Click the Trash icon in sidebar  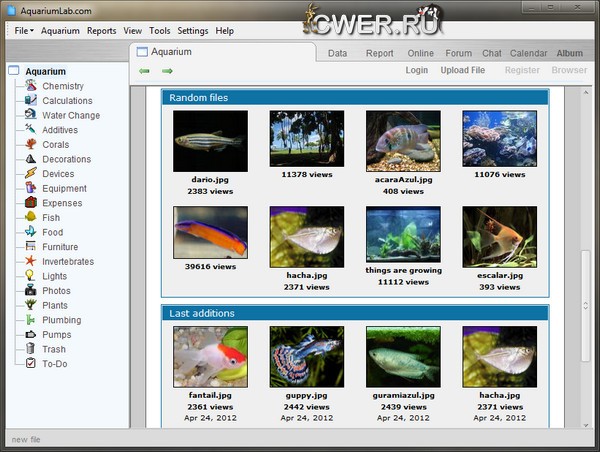coord(31,349)
